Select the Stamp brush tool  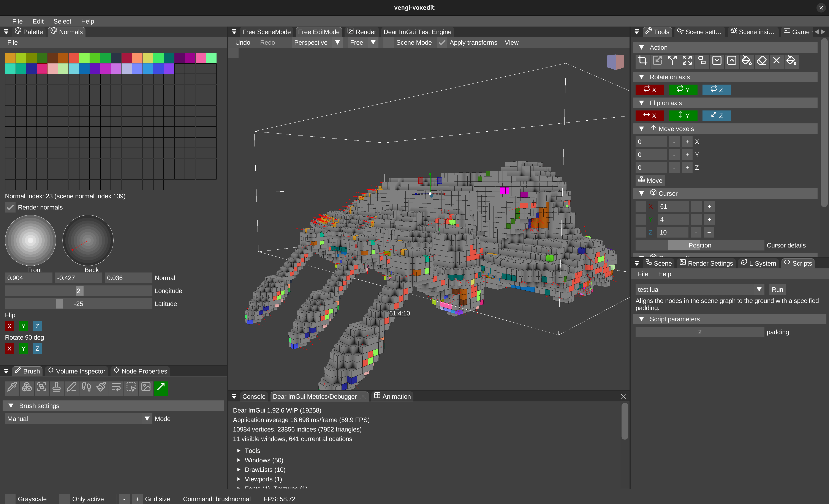pos(56,388)
